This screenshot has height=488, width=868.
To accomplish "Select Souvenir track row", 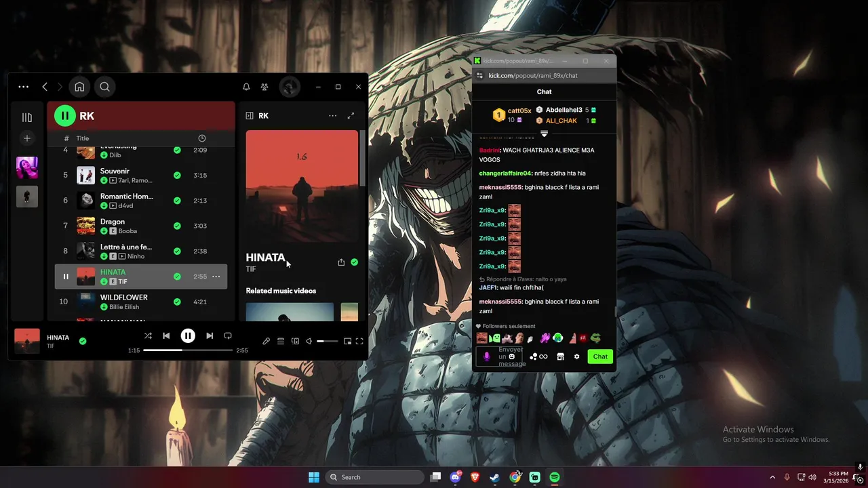I will [x=141, y=176].
